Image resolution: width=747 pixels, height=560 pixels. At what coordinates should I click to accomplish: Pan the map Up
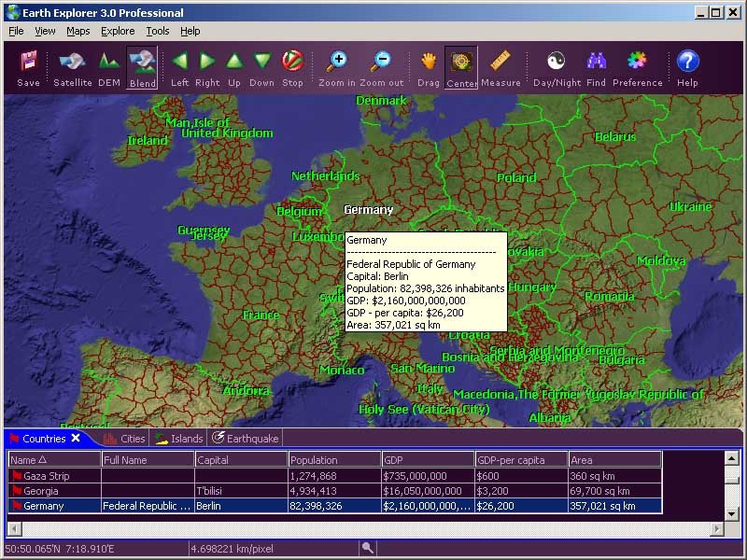point(234,67)
